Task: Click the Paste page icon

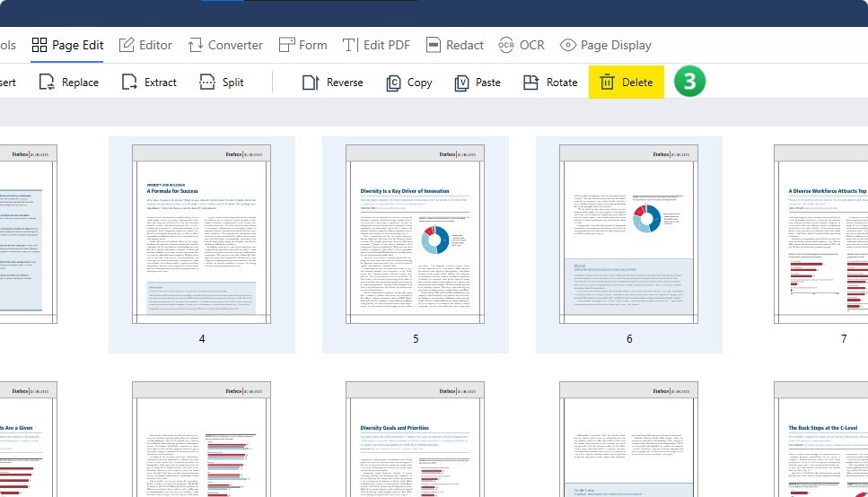Action: [x=461, y=83]
